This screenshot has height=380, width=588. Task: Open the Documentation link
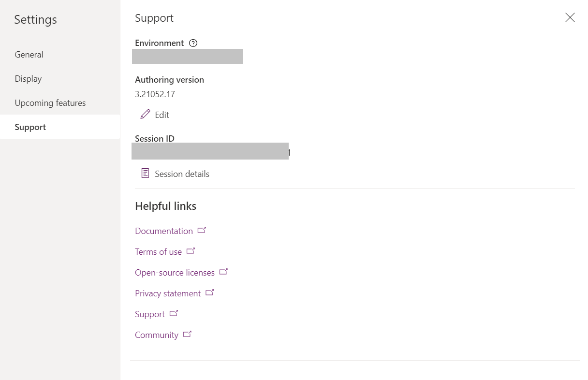pos(164,231)
